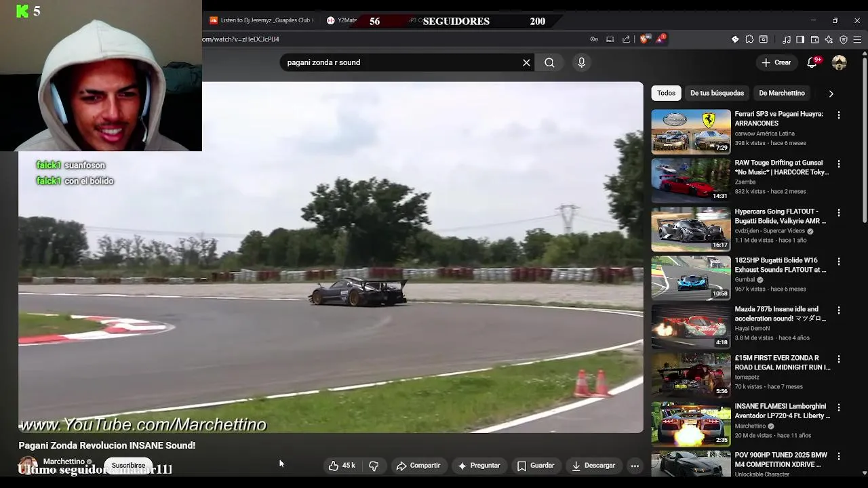Open options menu for Ferrari SP3 video
The image size is (868, 488).
coord(839,115)
